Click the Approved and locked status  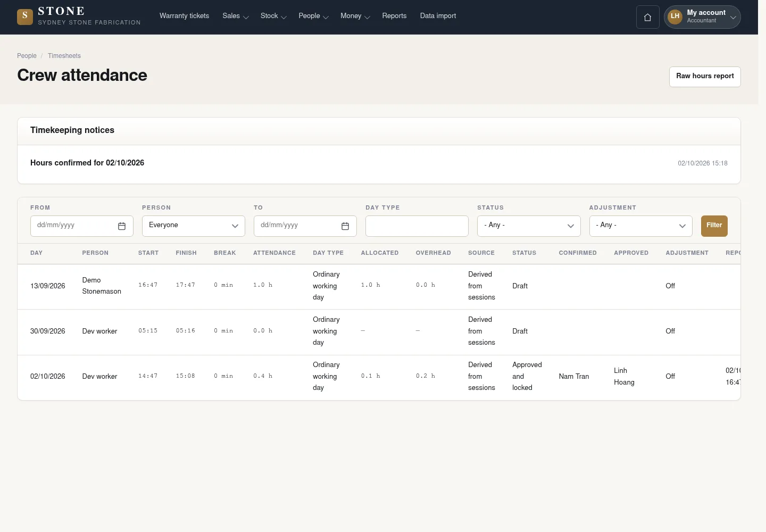pos(527,376)
